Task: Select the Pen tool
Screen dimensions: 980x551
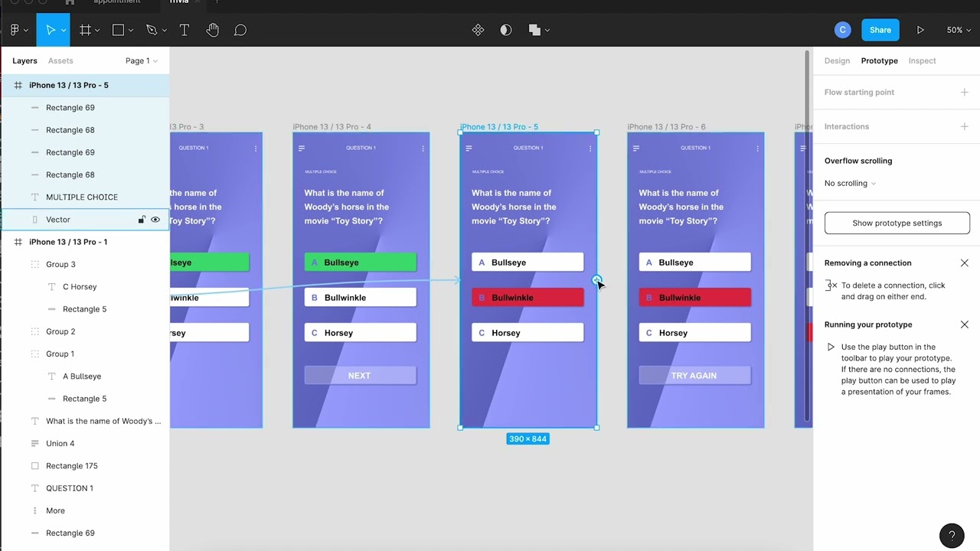Action: 152,30
